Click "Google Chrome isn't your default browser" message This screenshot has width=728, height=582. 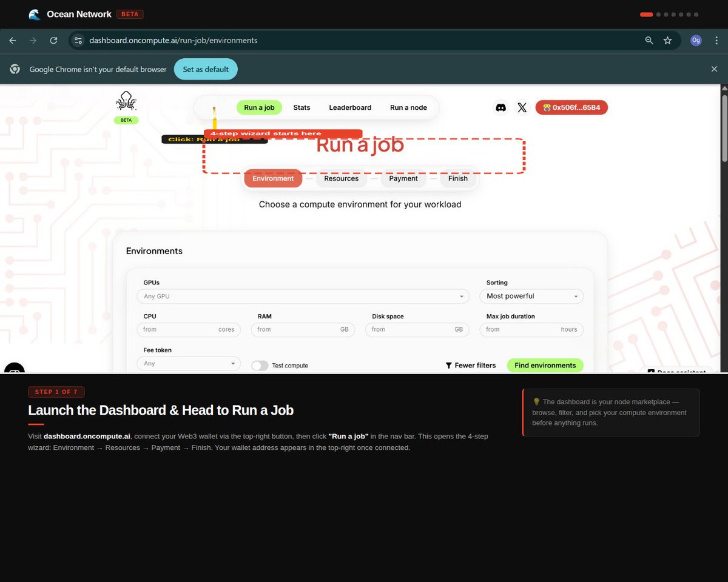point(98,69)
